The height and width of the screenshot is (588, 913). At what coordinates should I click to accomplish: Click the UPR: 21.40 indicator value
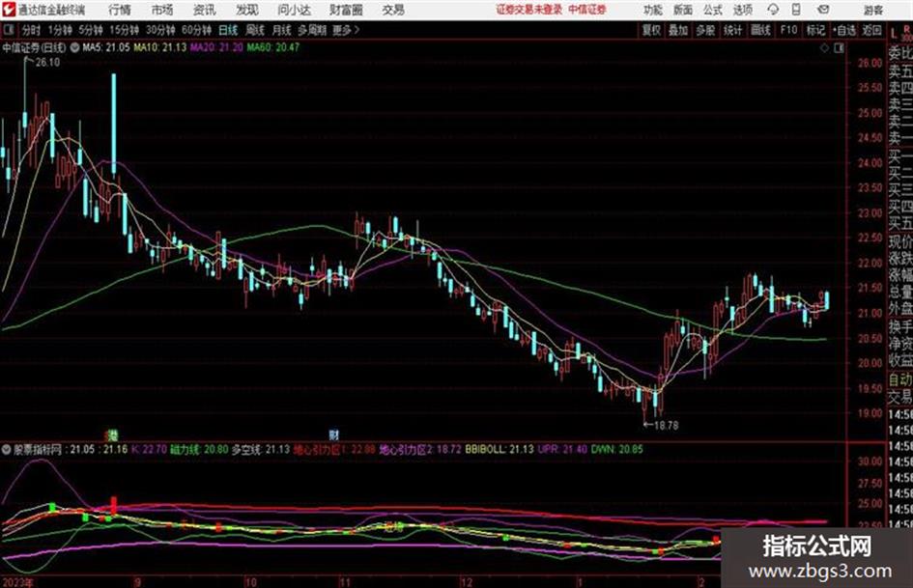[562, 449]
